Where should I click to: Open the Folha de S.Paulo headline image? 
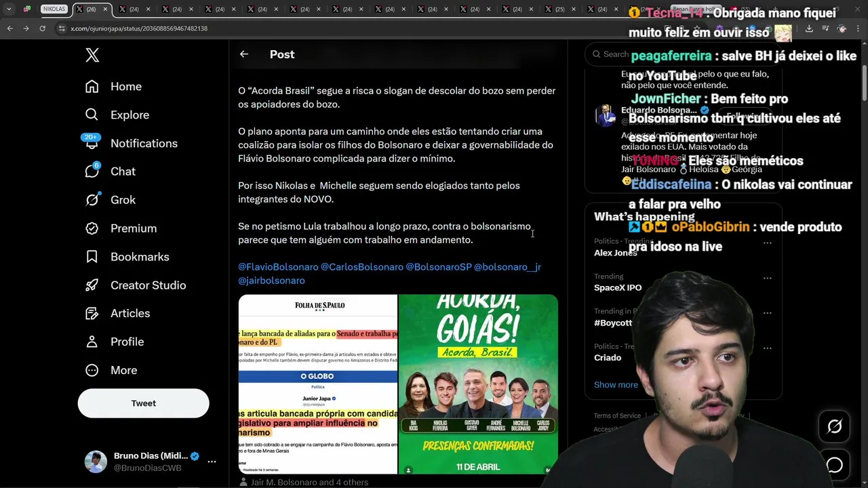tap(317, 384)
